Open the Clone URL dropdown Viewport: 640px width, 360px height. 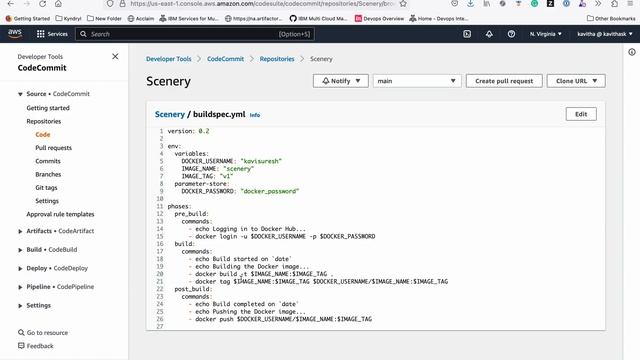[576, 81]
